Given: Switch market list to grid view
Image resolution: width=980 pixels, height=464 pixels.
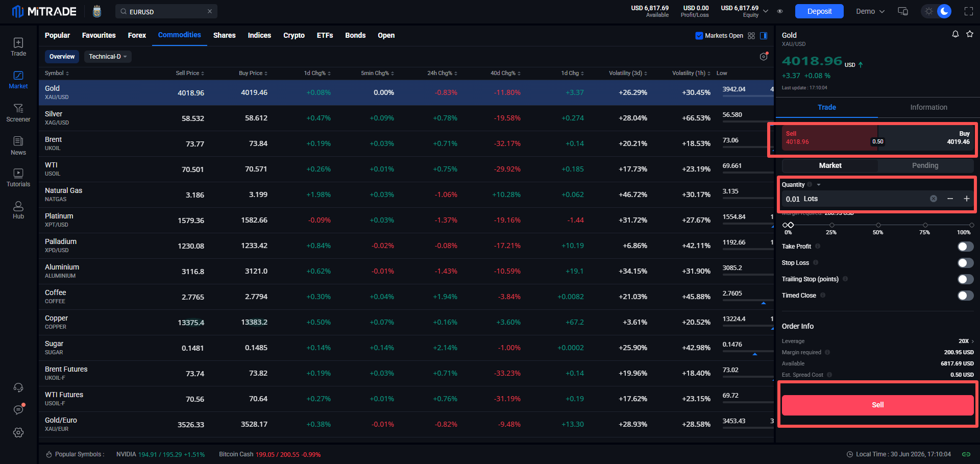Looking at the screenshot, I should tap(751, 36).
